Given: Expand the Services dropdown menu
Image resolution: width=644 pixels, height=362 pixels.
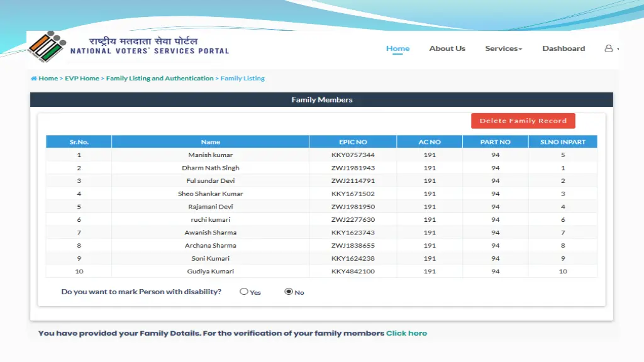Looking at the screenshot, I should coord(504,48).
